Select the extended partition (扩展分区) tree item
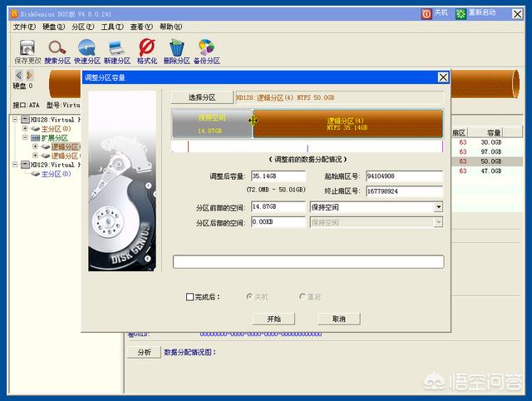The image size is (532, 401). pos(55,138)
